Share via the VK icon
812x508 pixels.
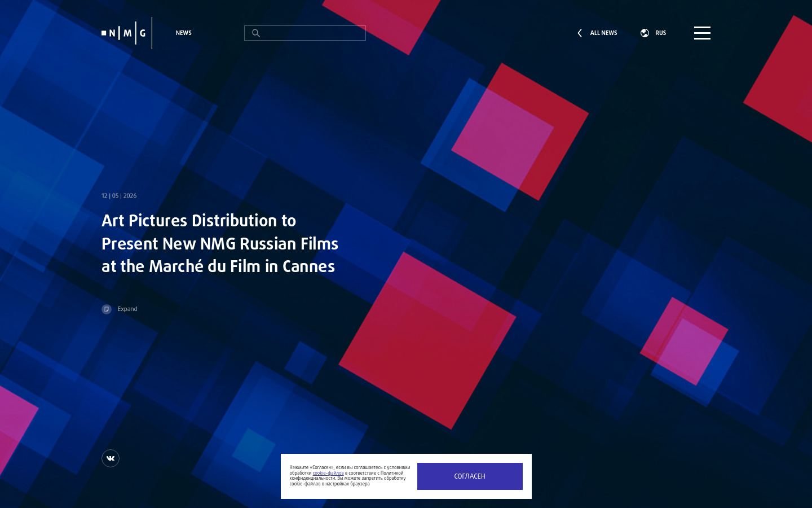click(x=111, y=458)
